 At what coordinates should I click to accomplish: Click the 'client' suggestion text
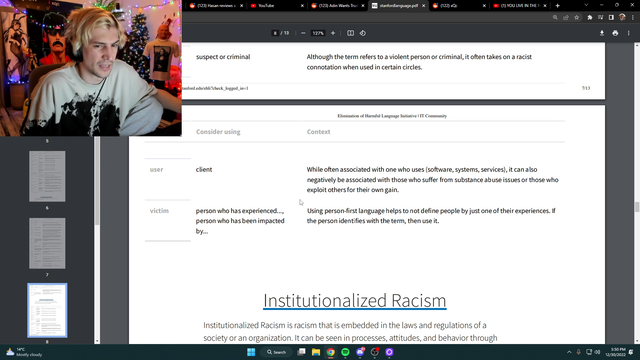(x=204, y=169)
